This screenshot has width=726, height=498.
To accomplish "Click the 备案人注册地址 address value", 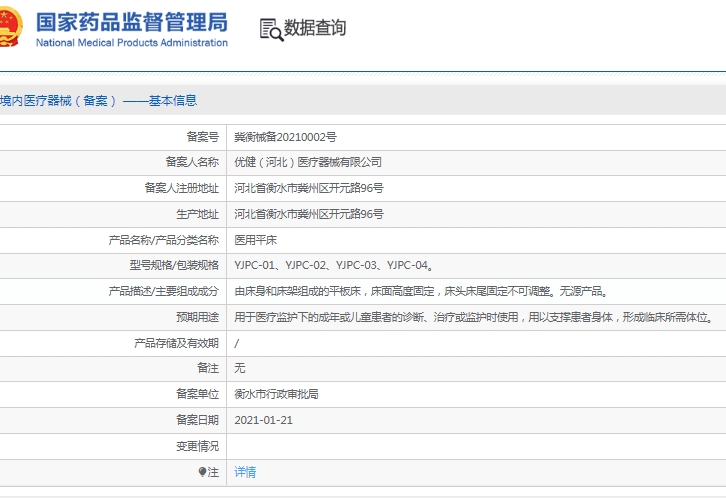I will pos(309,188).
